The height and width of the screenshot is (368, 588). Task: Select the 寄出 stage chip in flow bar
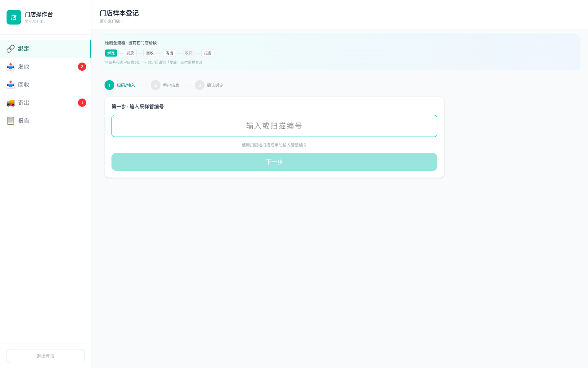point(169,53)
